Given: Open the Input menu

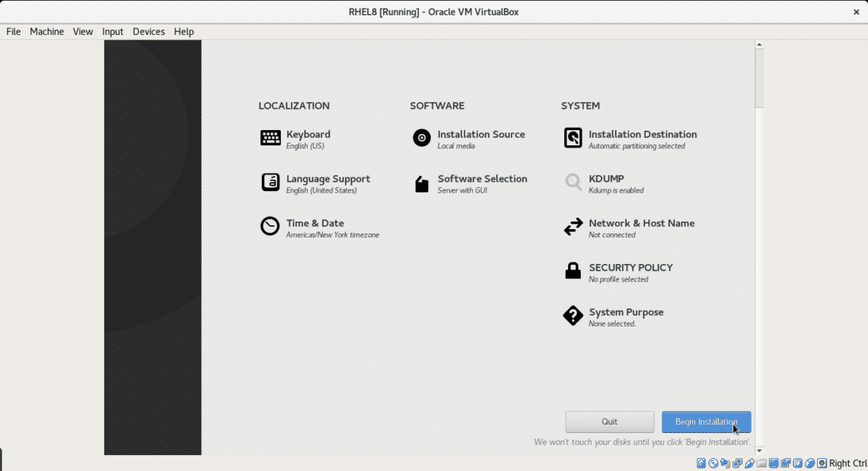Looking at the screenshot, I should click(113, 31).
